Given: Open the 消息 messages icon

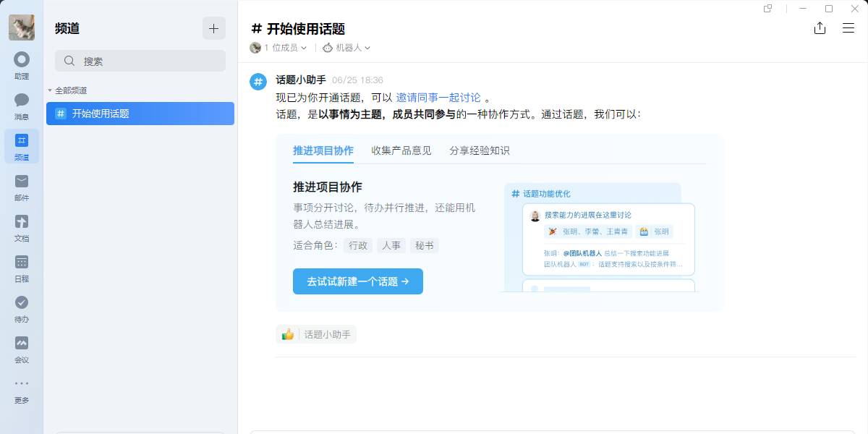Looking at the screenshot, I should 22,106.
